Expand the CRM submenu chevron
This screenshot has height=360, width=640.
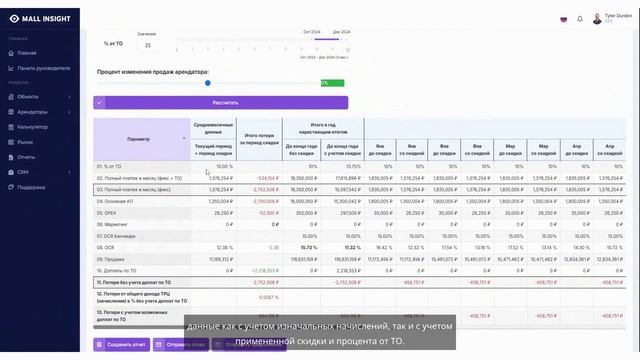(69, 172)
